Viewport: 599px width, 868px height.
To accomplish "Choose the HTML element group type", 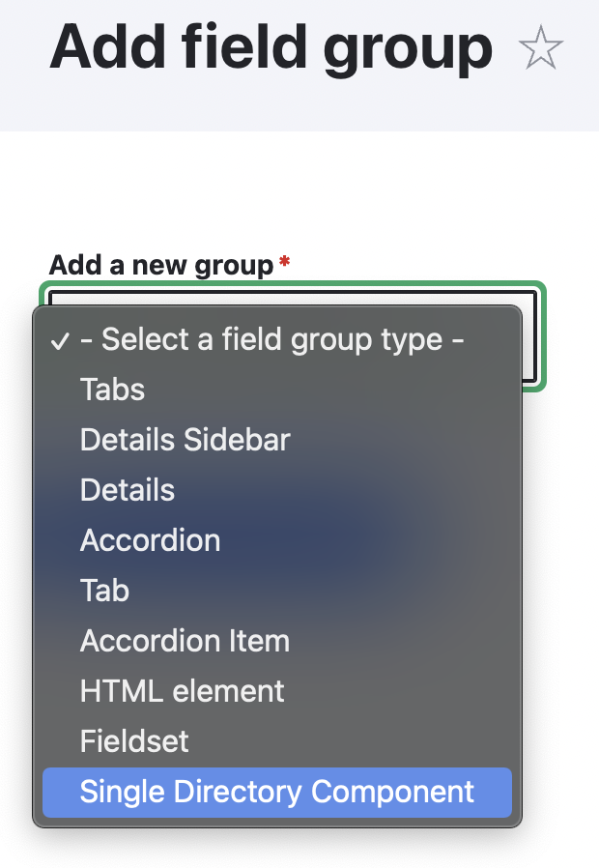I will (x=277, y=691).
